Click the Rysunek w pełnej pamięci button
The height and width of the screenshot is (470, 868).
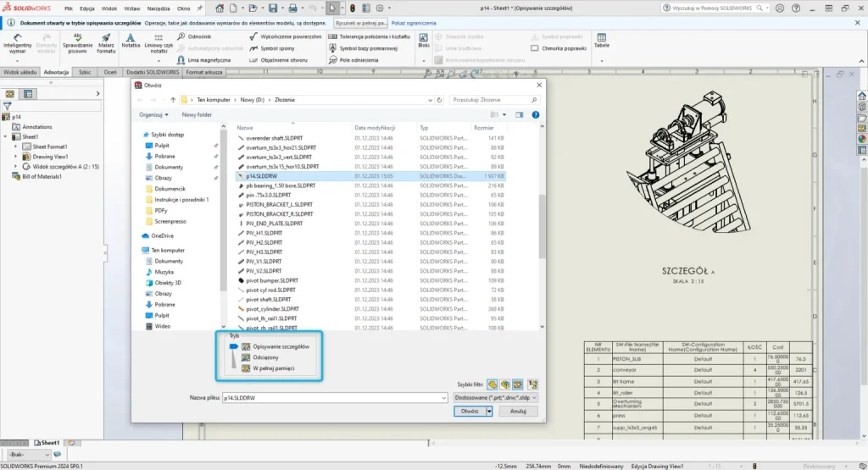pos(360,23)
